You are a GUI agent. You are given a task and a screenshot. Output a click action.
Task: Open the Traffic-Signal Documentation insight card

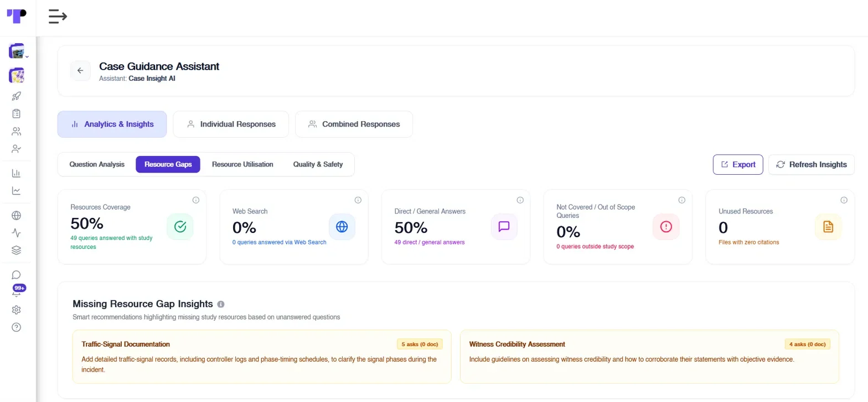[x=262, y=357]
